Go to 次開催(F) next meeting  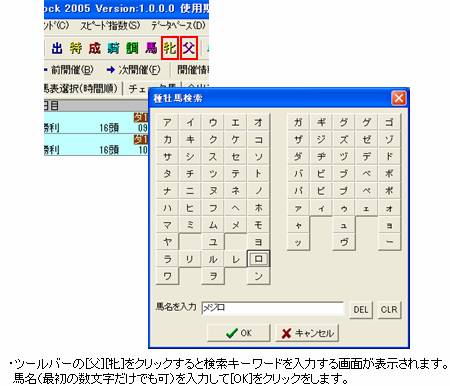tap(133, 70)
